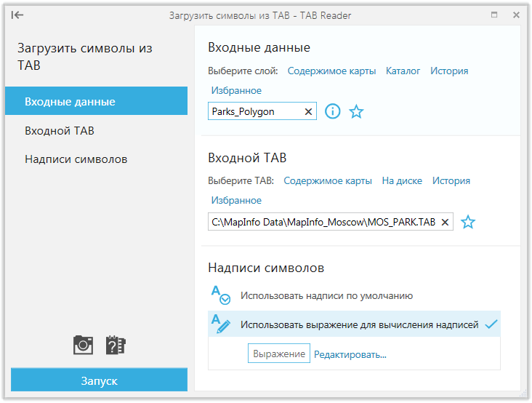Pick TAB file via 'На диске' link
The height and width of the screenshot is (403, 532).
402,180
